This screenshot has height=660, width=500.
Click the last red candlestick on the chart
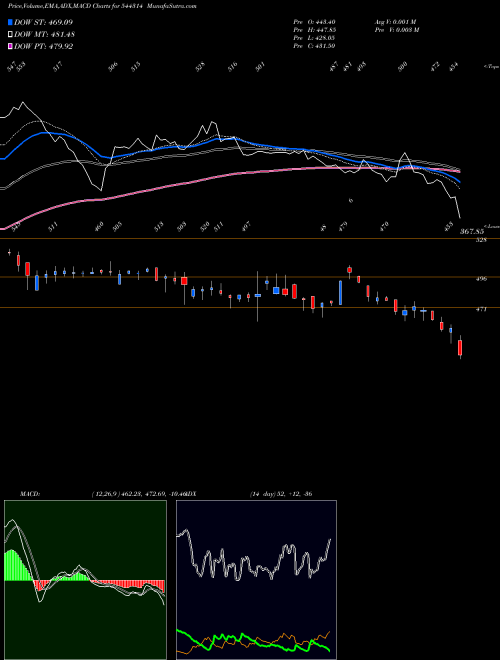point(460,348)
